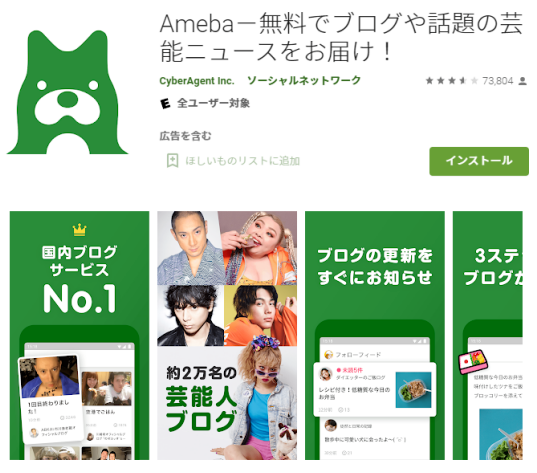Click the person icon beside 73,804
The width and height of the screenshot is (537, 473).
coord(522,81)
